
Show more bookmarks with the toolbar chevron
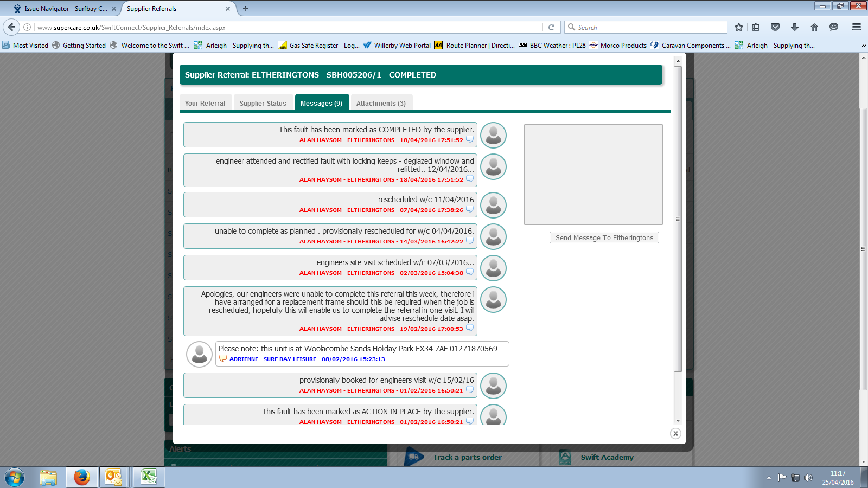click(x=863, y=46)
